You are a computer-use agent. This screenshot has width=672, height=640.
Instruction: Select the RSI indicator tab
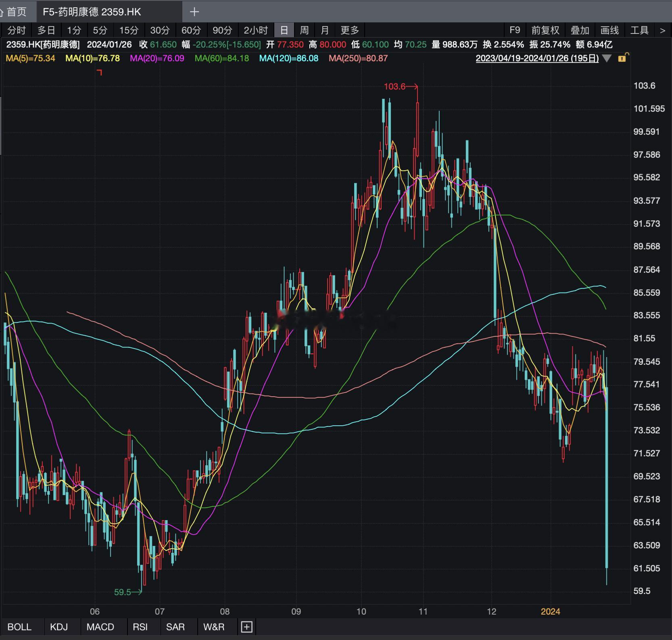[140, 627]
